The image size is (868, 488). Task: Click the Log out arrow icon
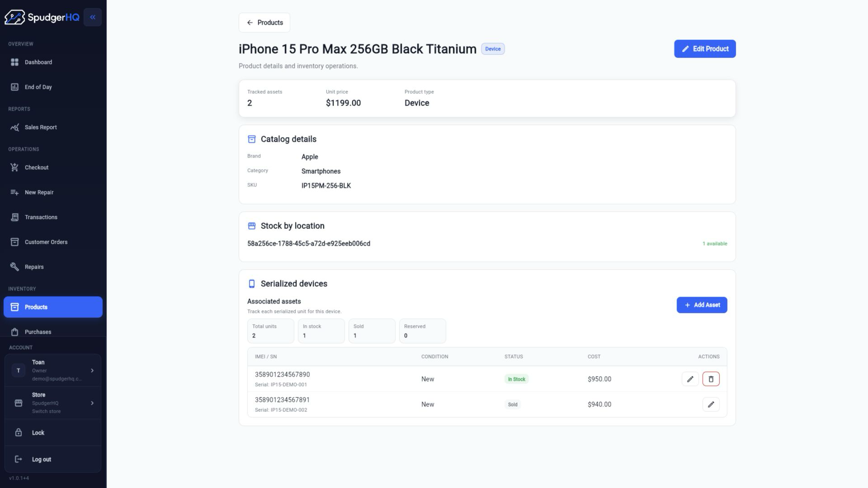click(x=19, y=459)
